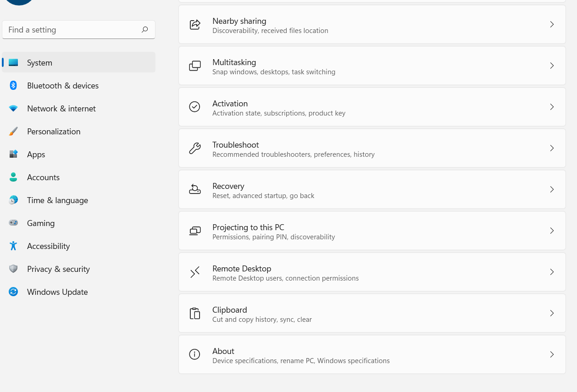Click the Windows Update sync icon
The image size is (577, 392).
13,292
